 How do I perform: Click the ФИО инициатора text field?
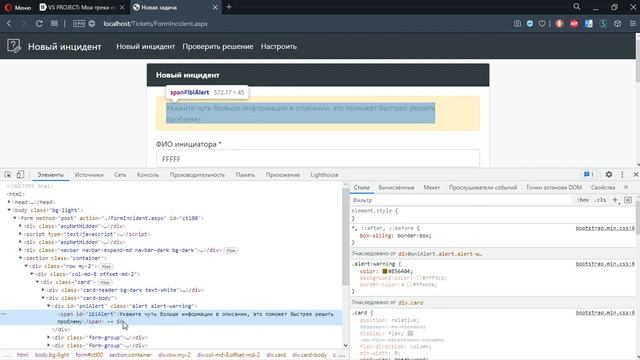(318, 159)
